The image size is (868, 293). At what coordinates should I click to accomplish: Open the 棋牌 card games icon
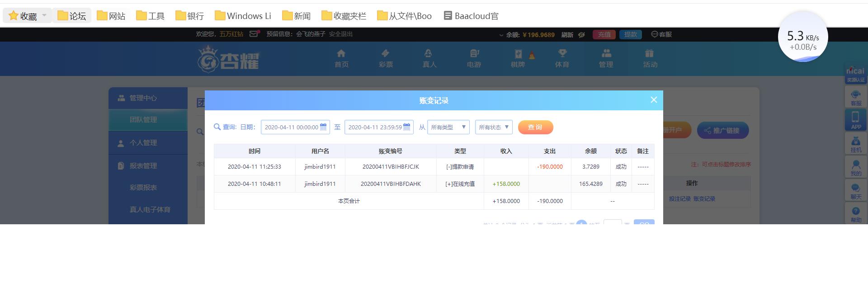coord(518,59)
